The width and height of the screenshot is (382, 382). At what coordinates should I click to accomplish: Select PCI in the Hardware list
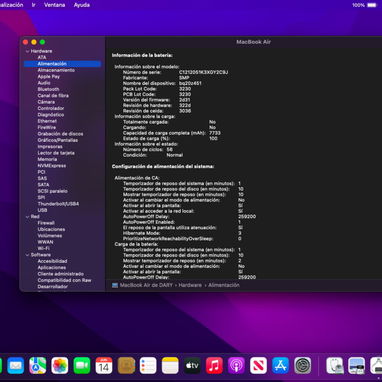41,172
